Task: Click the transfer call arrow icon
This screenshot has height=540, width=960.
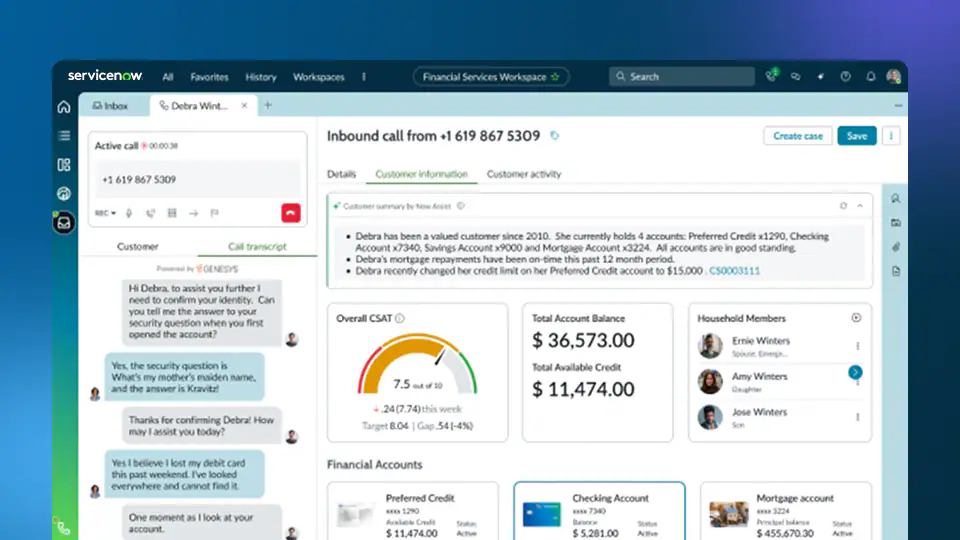Action: tap(193, 213)
